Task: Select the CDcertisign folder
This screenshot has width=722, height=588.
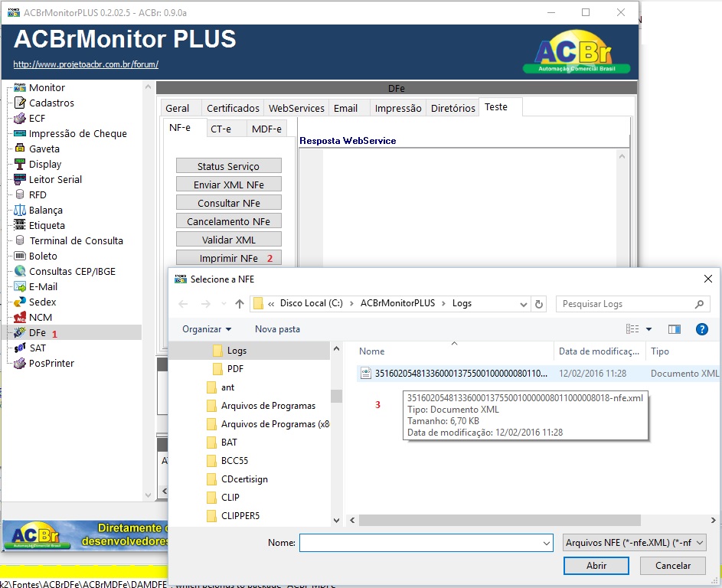Action: (244, 479)
